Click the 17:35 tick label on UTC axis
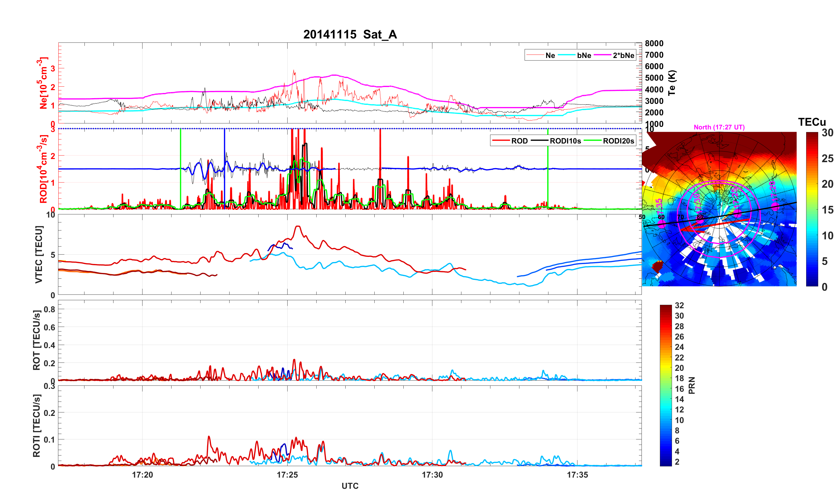The width and height of the screenshot is (834, 504). point(577,475)
